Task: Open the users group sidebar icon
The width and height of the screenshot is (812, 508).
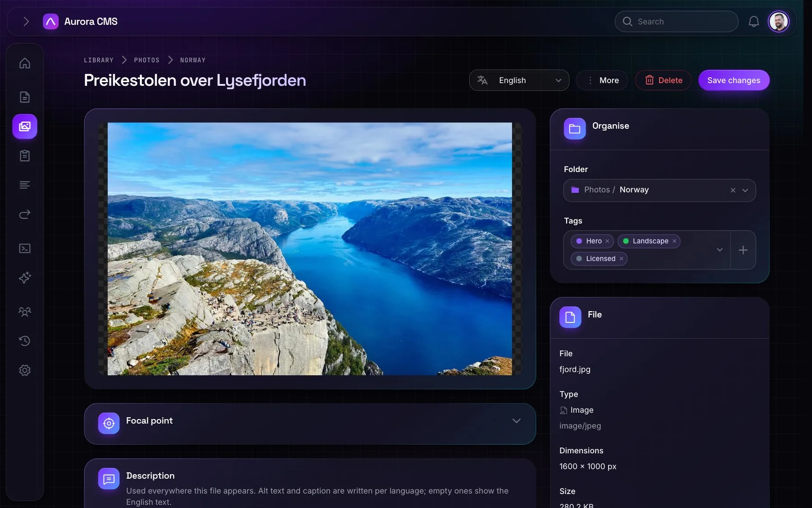Action: coord(25,312)
